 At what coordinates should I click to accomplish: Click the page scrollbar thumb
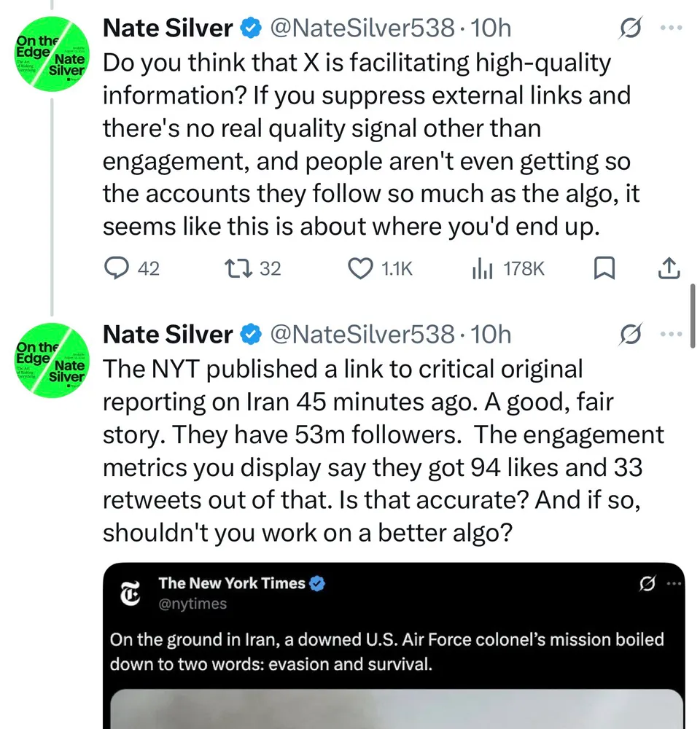tap(693, 306)
